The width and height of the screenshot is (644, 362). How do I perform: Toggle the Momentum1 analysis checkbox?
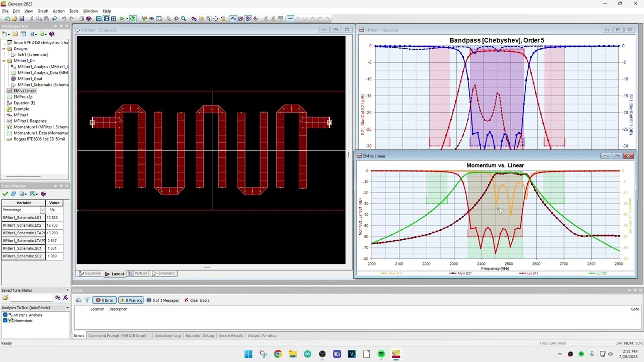(x=5, y=320)
